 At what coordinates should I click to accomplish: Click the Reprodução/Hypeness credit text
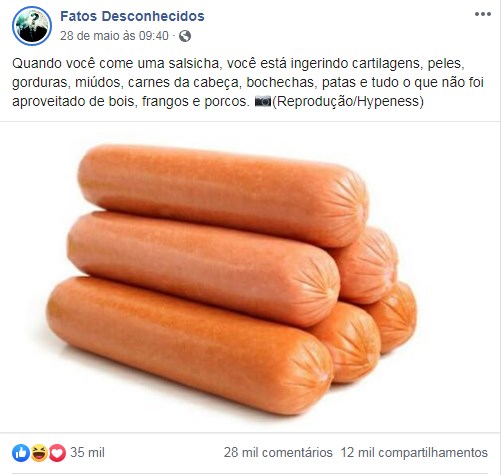click(348, 101)
